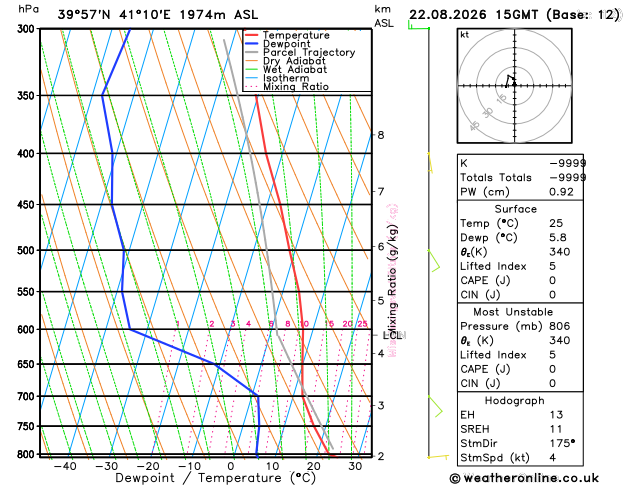Click the PW (cm) value 0.92
This screenshot has height=486, width=629.
561,192
